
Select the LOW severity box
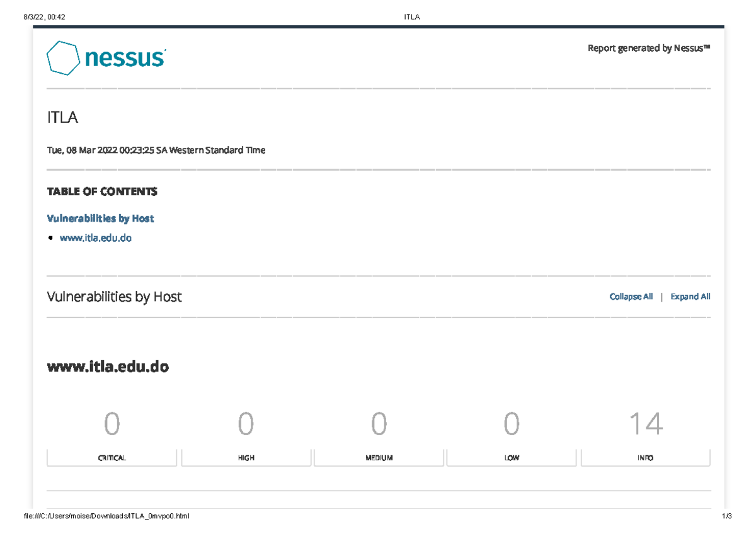coord(512,458)
